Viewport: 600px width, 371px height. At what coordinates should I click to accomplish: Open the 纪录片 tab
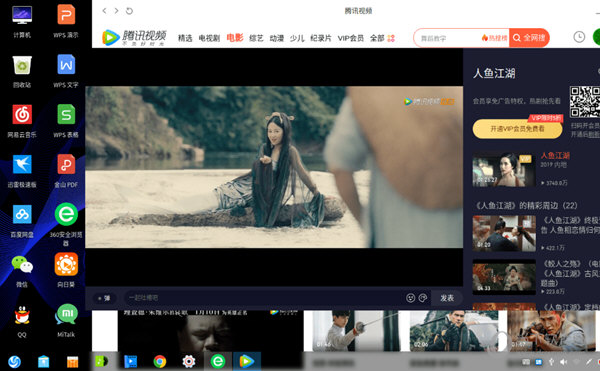point(321,38)
